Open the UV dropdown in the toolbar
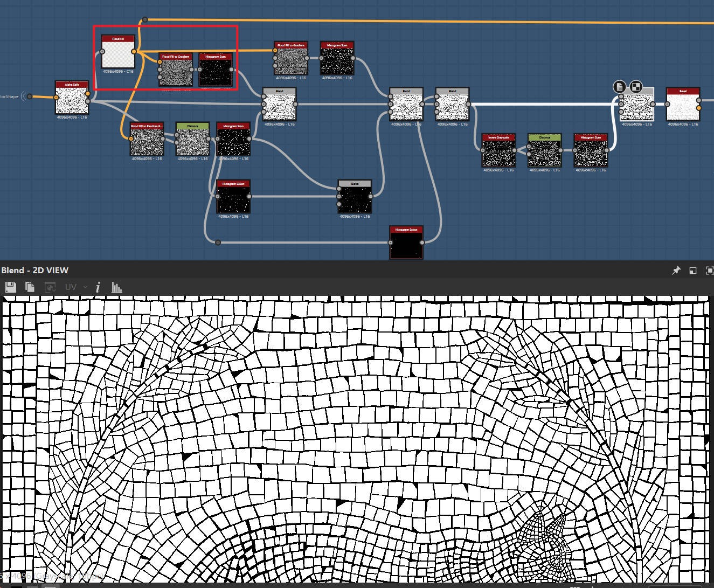The width and height of the screenshot is (714, 588). [75, 287]
